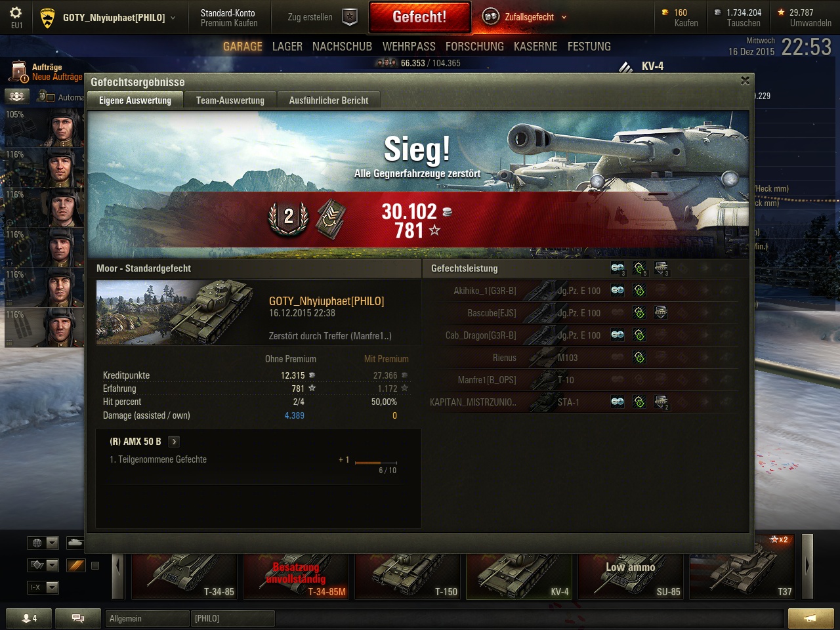This screenshot has height=630, width=840.
Task: Toggle the small checkbox beside the striped filter
Action: coord(95,566)
